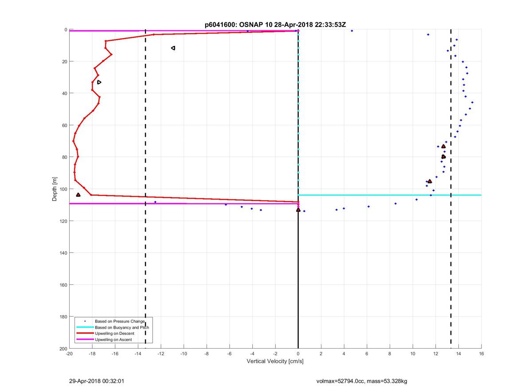Click the x-axis tick label '12'
Image resolution: width=532 pixels, height=392 pixels.
(x=436, y=354)
